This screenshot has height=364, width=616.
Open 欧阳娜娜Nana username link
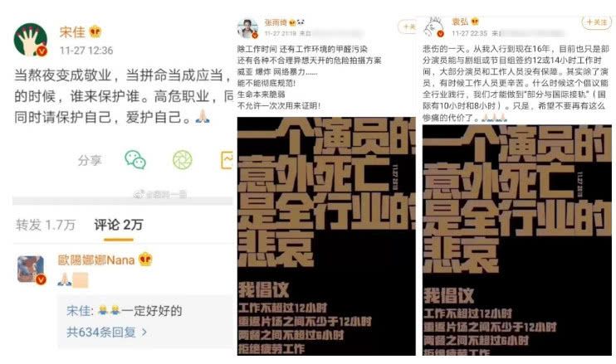click(x=96, y=260)
